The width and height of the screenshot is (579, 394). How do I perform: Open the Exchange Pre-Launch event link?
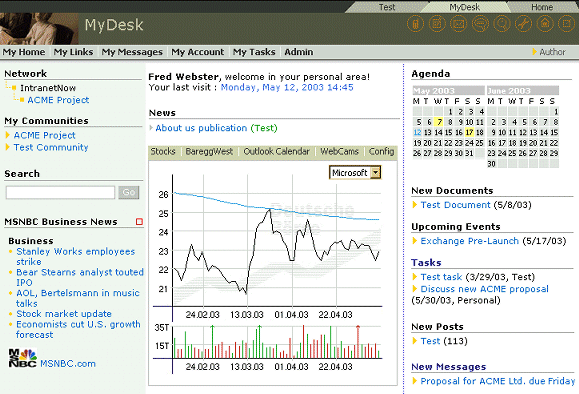tap(470, 241)
